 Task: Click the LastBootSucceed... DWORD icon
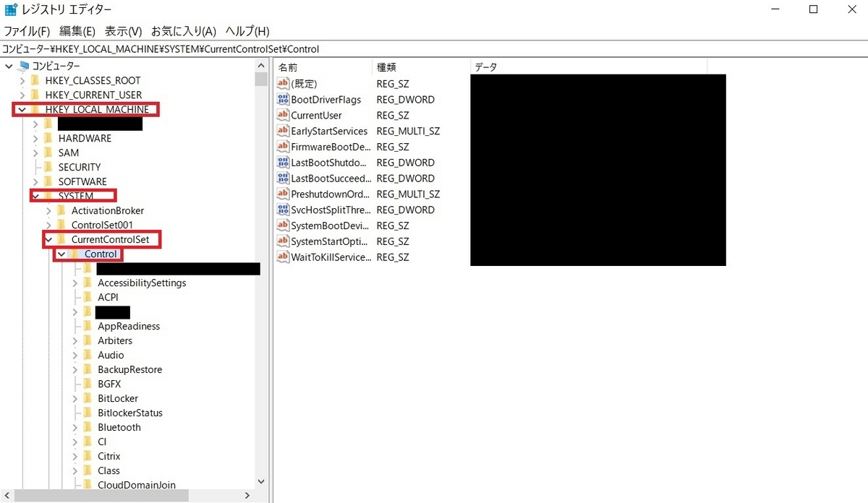coord(284,179)
